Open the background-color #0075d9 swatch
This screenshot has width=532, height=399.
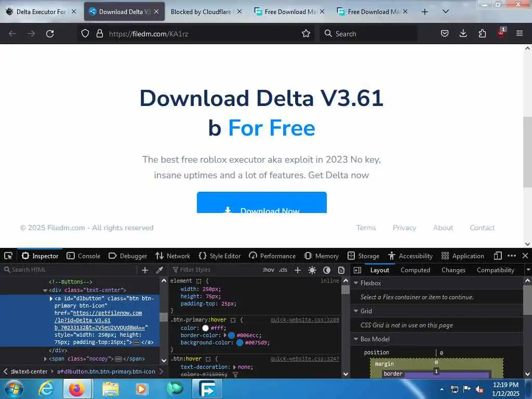click(240, 343)
